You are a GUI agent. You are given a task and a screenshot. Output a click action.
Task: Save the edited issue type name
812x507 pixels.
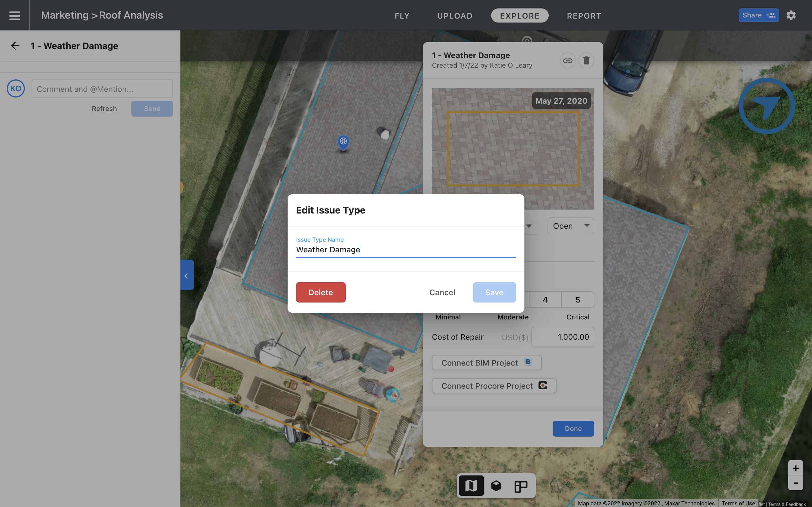point(494,292)
